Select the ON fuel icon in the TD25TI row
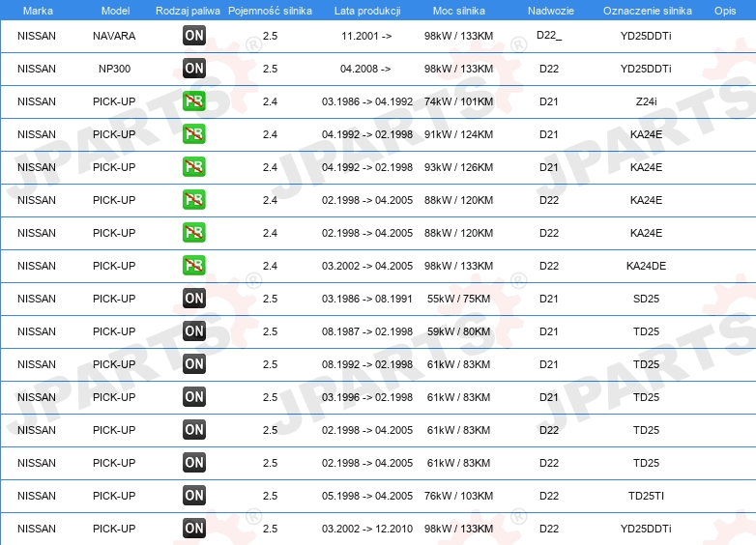This screenshot has height=545, width=756. (x=194, y=495)
